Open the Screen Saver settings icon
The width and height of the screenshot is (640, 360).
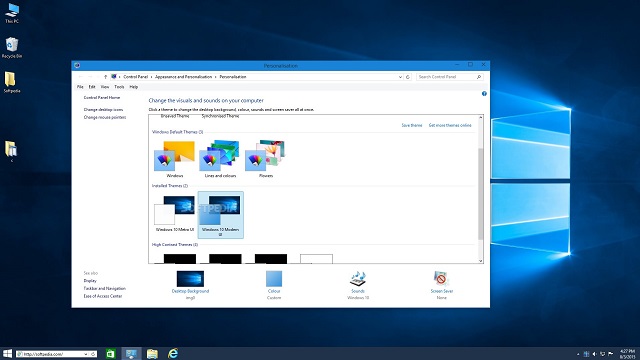coord(441,279)
